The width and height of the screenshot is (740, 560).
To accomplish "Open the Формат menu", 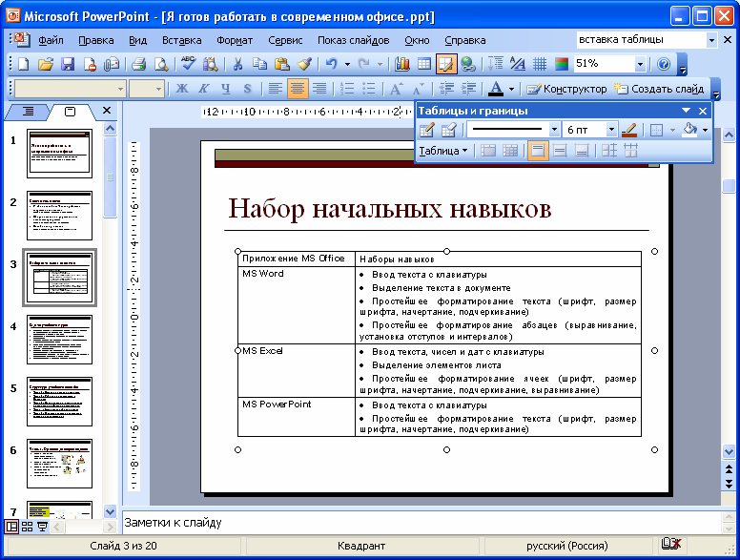I will [x=235, y=41].
